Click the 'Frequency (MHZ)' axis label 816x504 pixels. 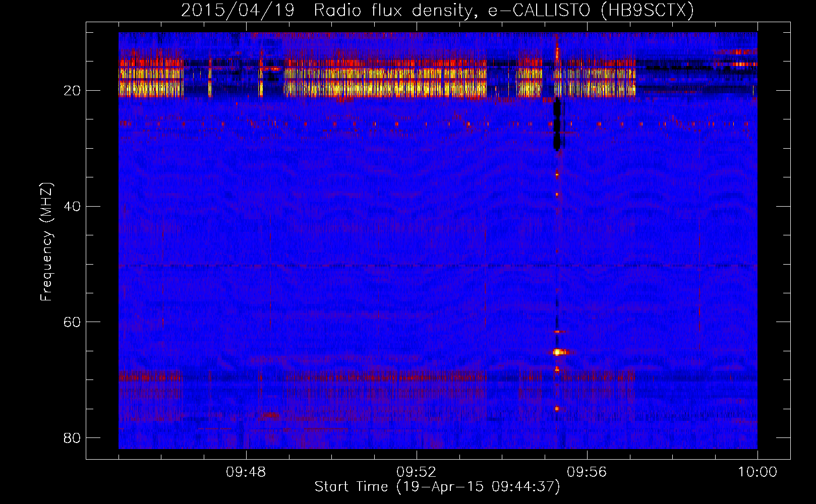46,242
